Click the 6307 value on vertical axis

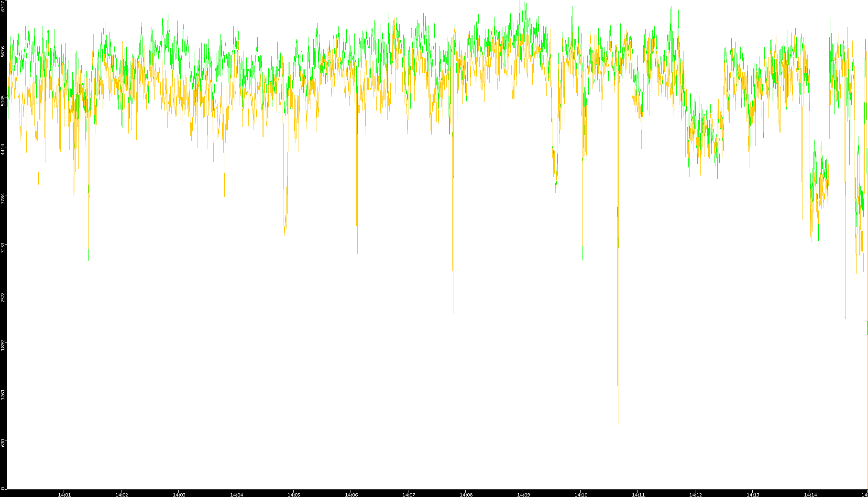pos(3,6)
